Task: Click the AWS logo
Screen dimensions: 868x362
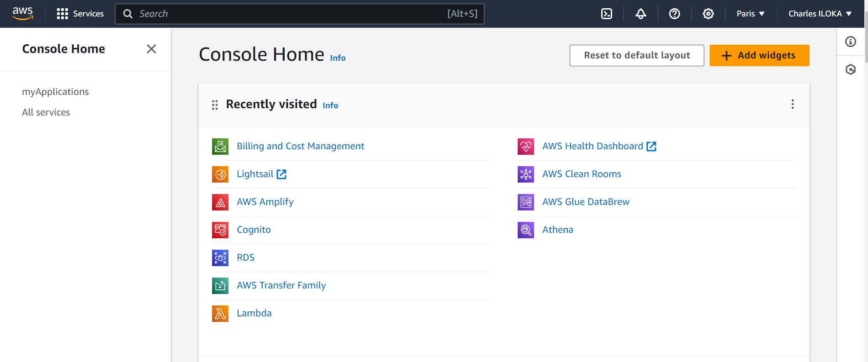Action: [x=23, y=14]
